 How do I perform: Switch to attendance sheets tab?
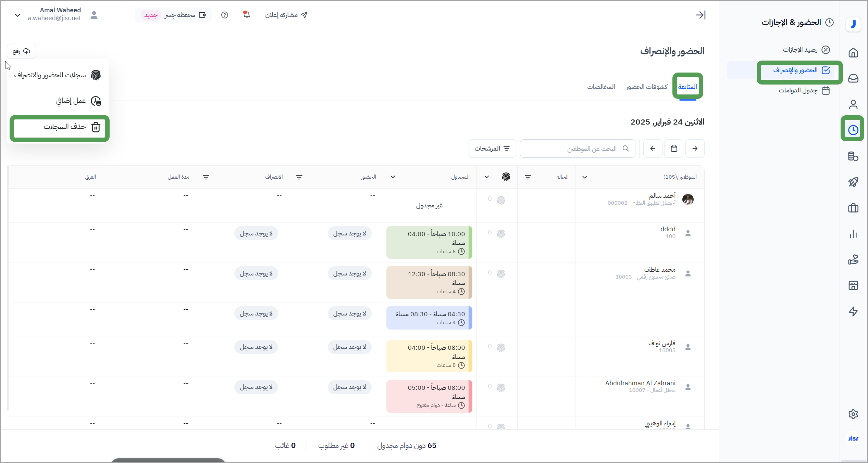(x=646, y=87)
